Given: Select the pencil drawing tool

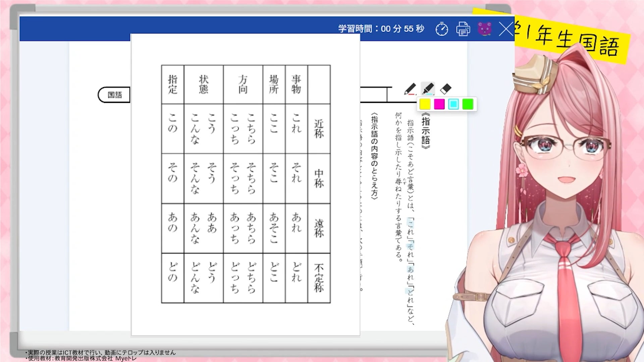Looking at the screenshot, I should (x=410, y=89).
